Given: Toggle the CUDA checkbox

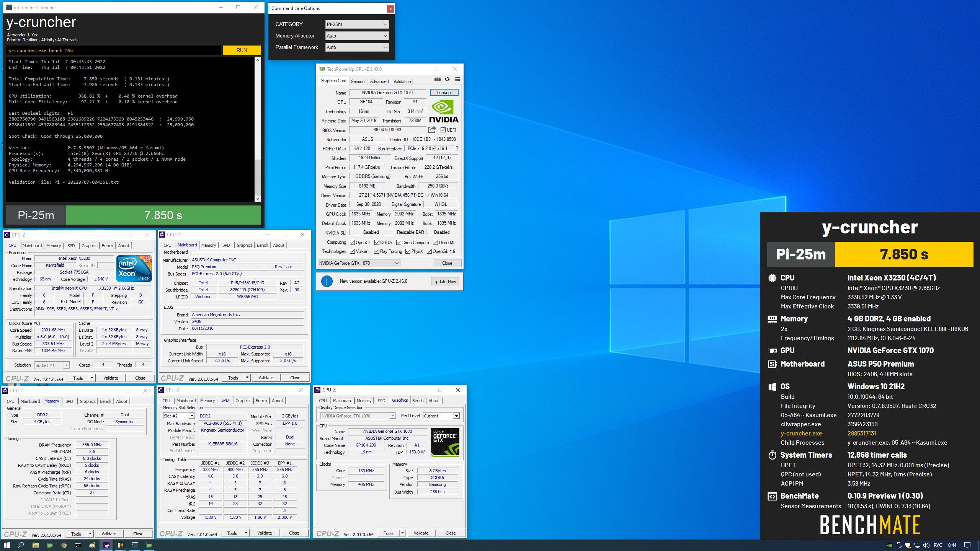Looking at the screenshot, I should [x=377, y=242].
